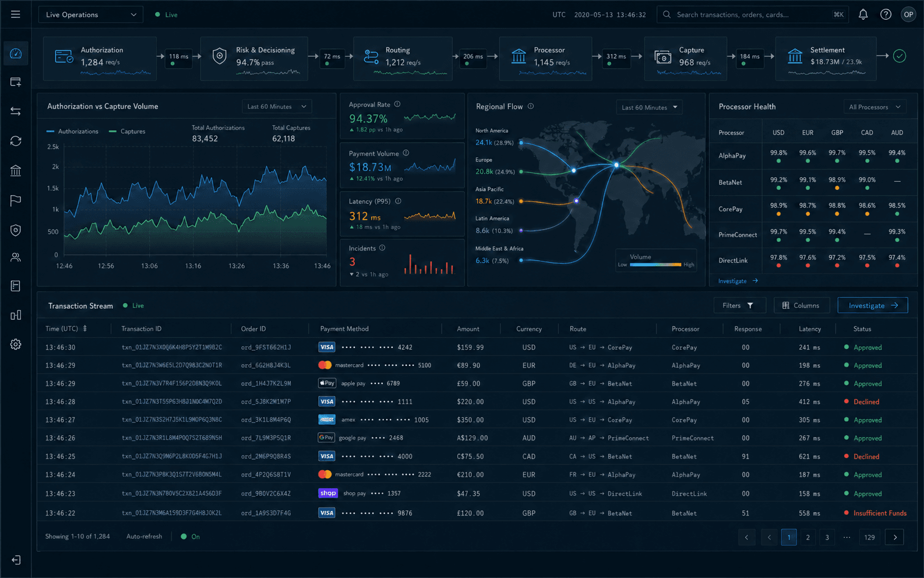Toggle Auto-refresh On switch
924x578 pixels.
coord(190,537)
